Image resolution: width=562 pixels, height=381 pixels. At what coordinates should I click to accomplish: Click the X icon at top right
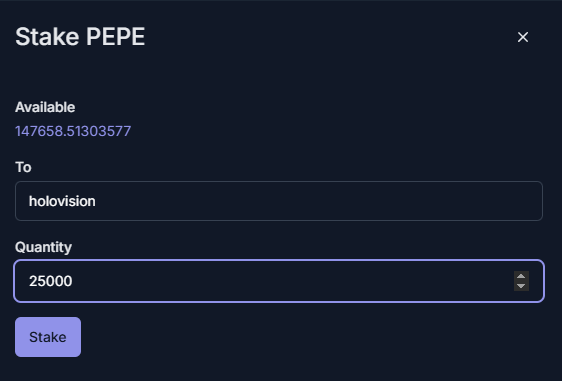click(x=523, y=37)
